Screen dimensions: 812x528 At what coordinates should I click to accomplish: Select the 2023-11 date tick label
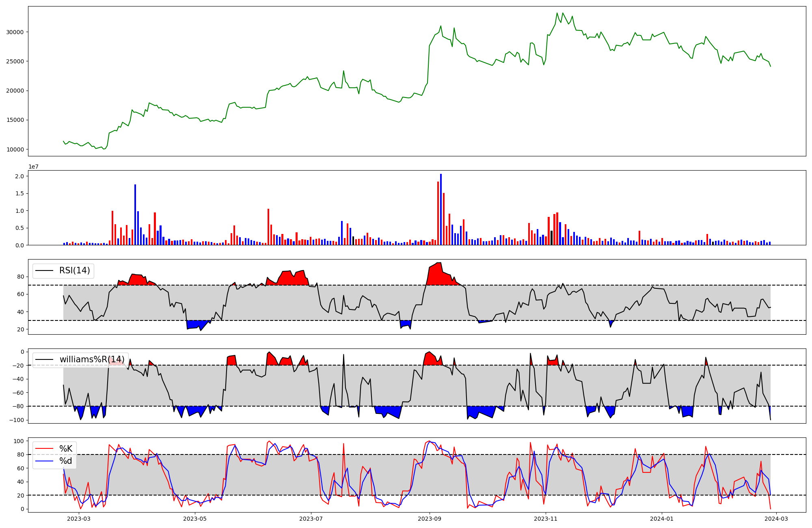click(546, 519)
